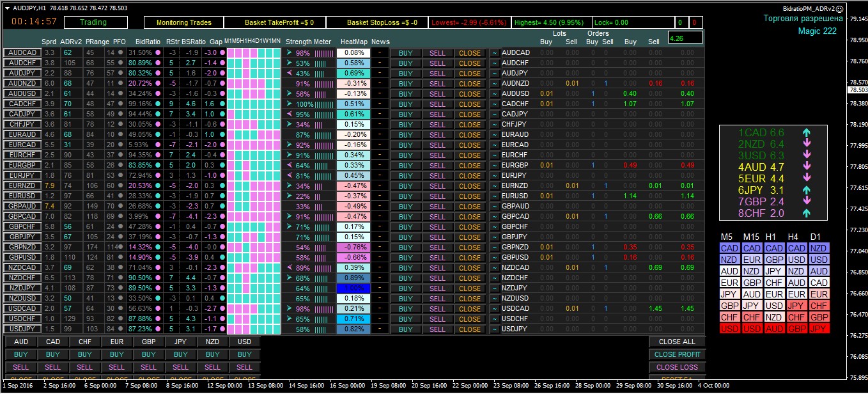Viewport: 868px width, 394px height.
Task: Open the chart ~ button for AUDCAD
Action: coord(494,52)
